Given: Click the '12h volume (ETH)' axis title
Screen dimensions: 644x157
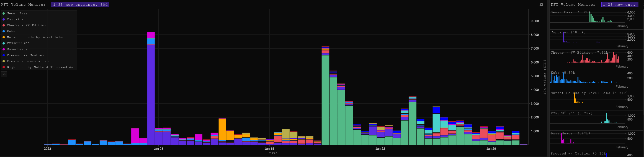Looking at the screenshot, I should click(x=545, y=77).
